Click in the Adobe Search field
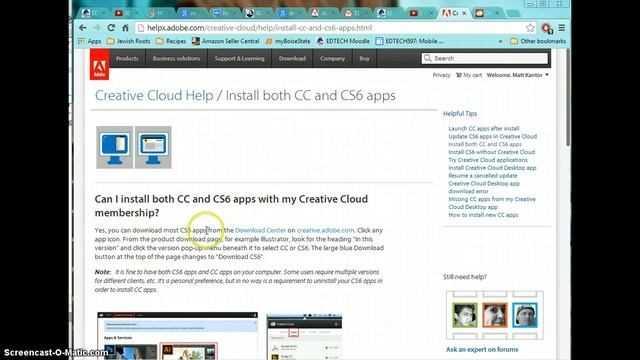640x360 pixels. pos(484,58)
